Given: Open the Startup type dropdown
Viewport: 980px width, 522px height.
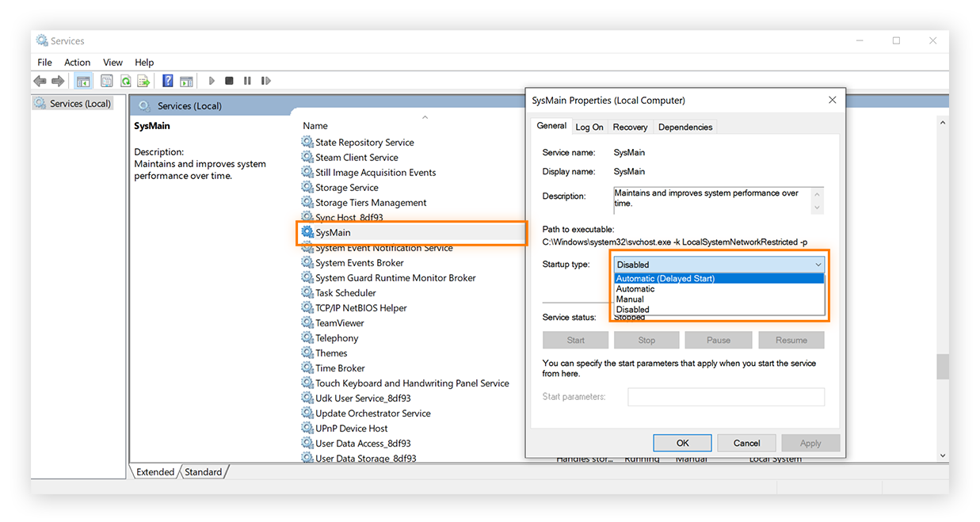Looking at the screenshot, I should pyautogui.click(x=818, y=264).
